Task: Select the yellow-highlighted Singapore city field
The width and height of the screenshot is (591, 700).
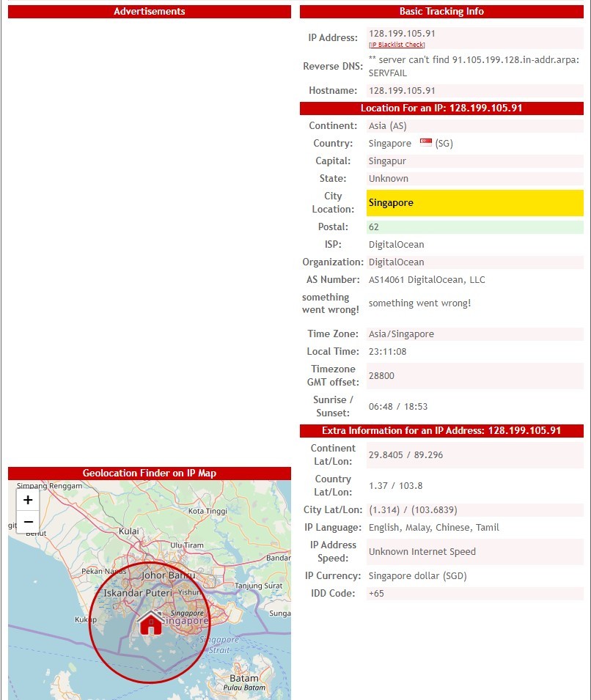Action: (474, 203)
